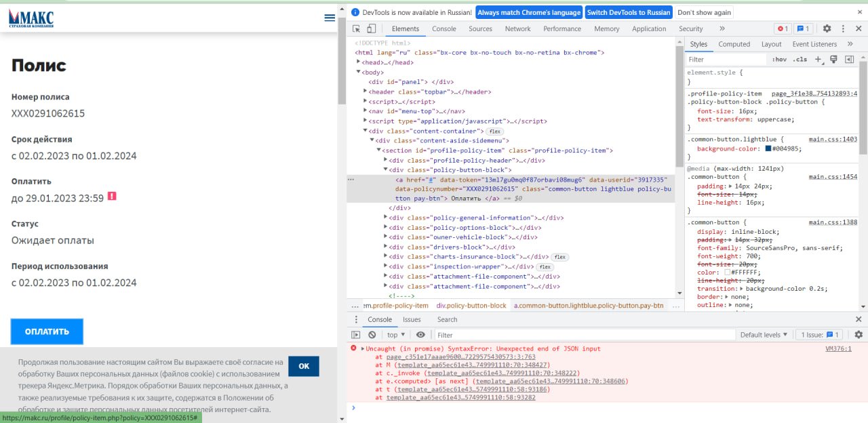Open DevTools settings gear in the main toolbar
The height and width of the screenshot is (423, 868).
click(827, 28)
